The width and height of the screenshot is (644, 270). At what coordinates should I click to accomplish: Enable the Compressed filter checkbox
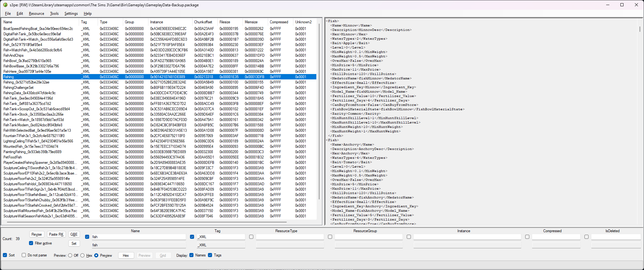(527, 237)
